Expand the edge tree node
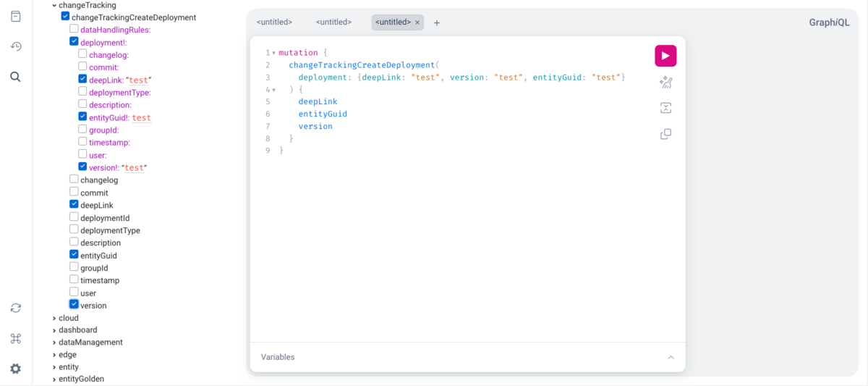The width and height of the screenshot is (868, 386). pyautogui.click(x=54, y=355)
